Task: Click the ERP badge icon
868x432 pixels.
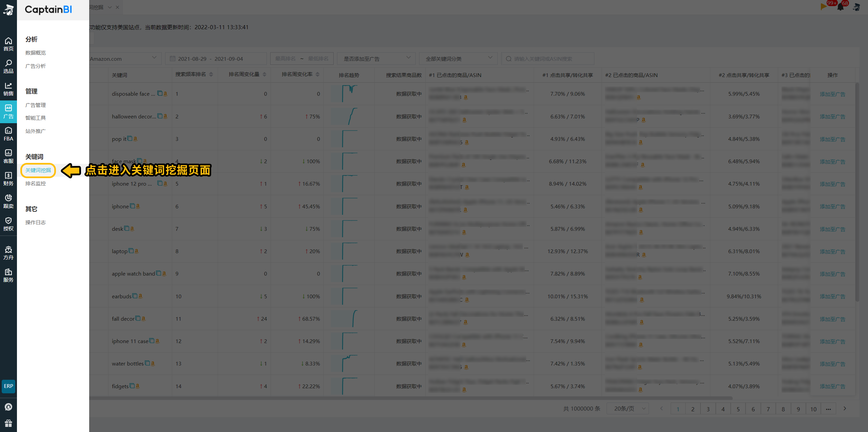Action: [8, 386]
